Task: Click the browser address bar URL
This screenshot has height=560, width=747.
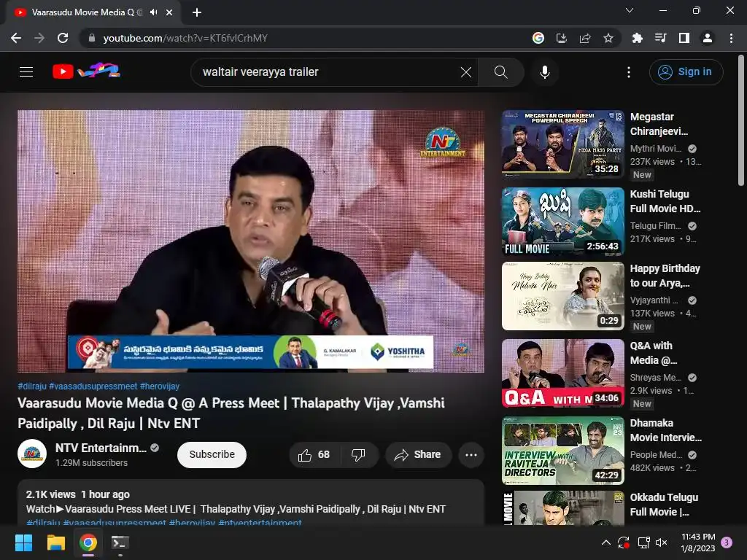Action: tap(185, 38)
